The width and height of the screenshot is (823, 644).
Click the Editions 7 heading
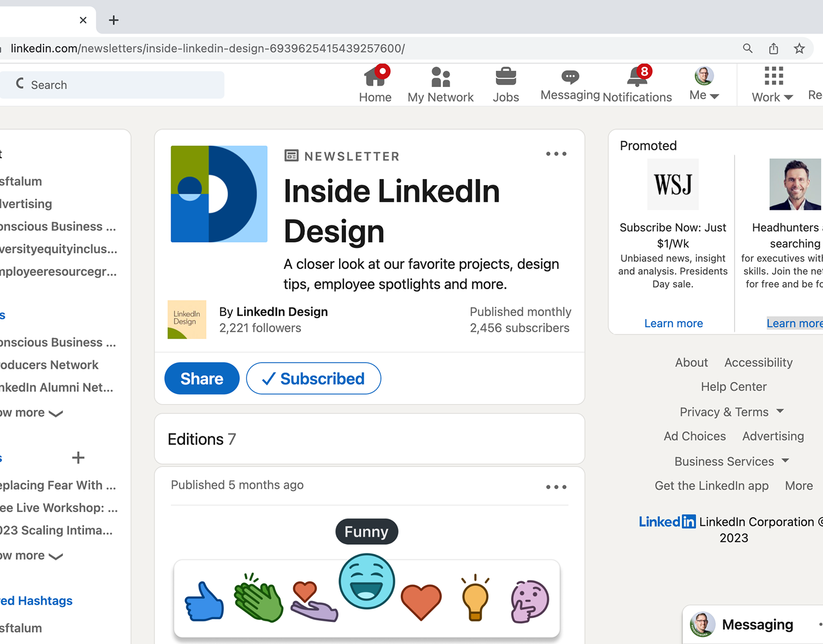202,440
